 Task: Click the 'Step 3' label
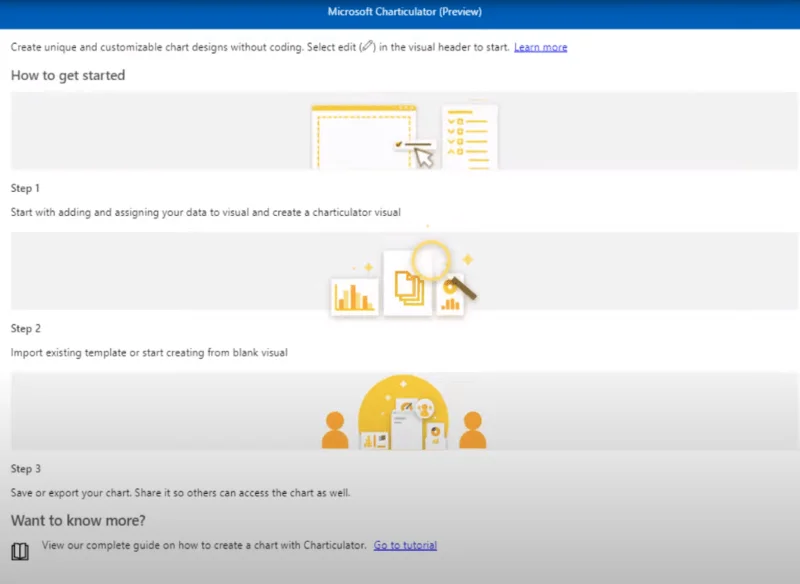click(x=26, y=469)
